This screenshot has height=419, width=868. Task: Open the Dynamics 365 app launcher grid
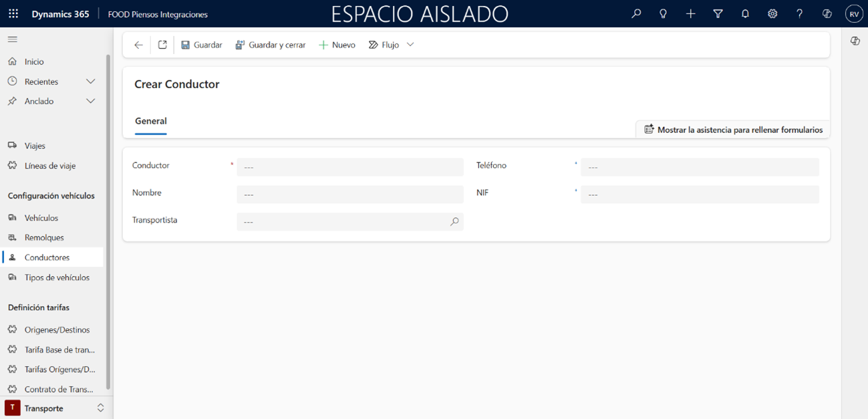(x=13, y=14)
